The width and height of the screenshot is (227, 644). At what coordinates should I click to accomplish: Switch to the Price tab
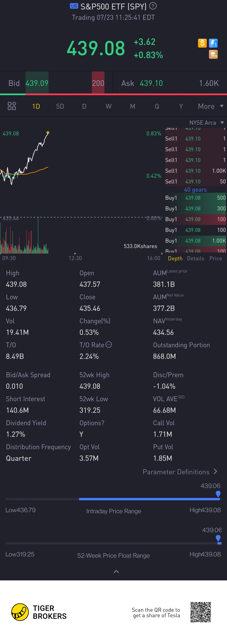[x=215, y=258]
